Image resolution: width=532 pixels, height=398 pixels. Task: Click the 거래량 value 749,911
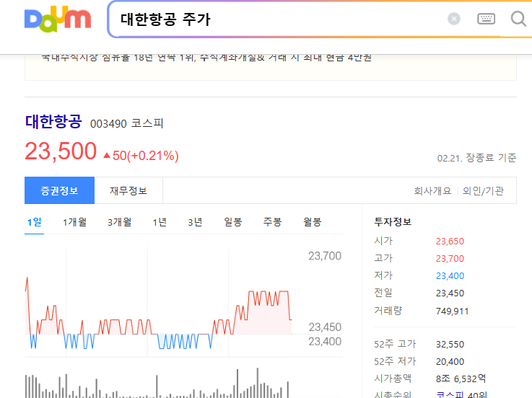click(453, 311)
